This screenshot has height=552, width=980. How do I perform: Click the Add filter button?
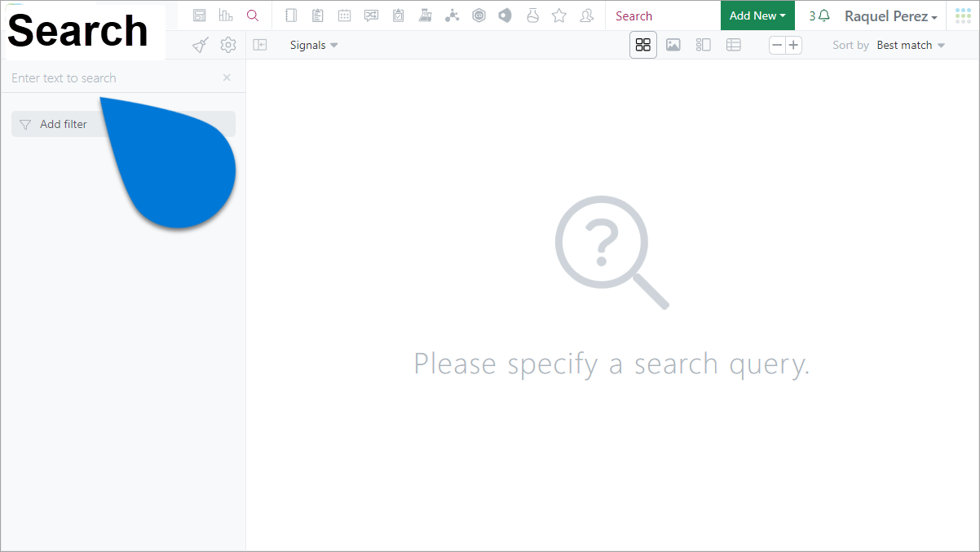pos(123,124)
